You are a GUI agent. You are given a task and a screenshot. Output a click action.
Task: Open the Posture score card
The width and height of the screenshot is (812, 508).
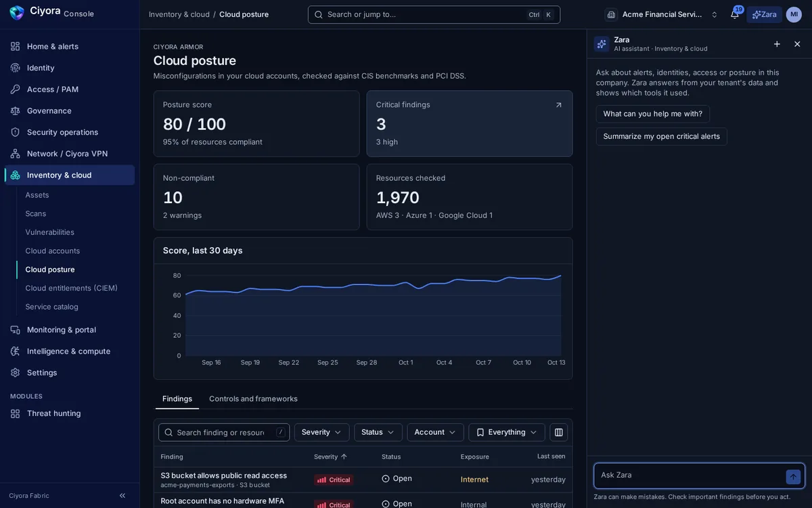tap(256, 124)
